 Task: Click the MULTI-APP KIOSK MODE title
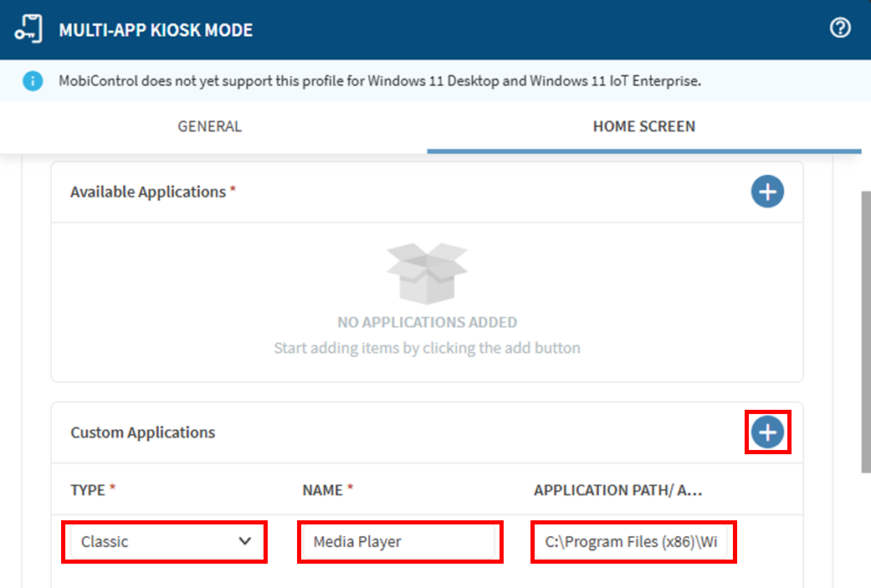(156, 31)
